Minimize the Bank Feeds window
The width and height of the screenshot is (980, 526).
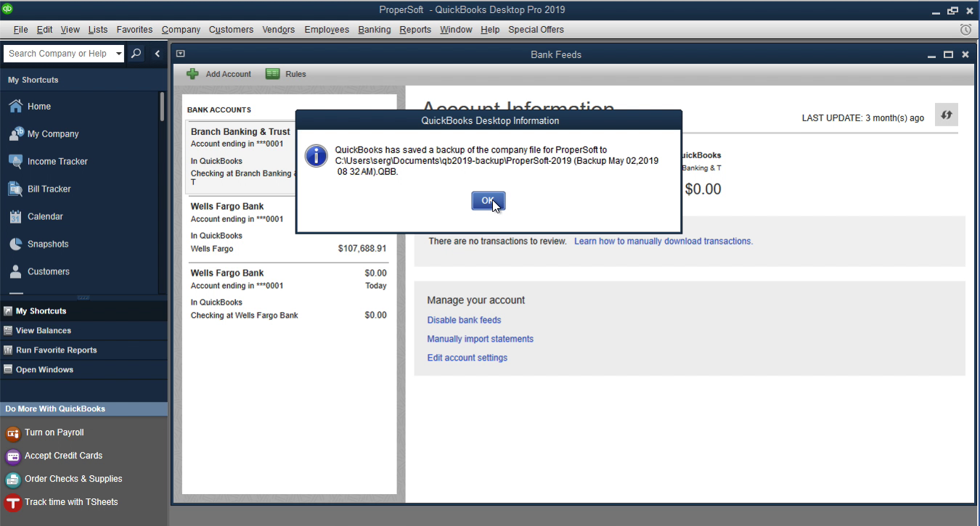[932, 54]
